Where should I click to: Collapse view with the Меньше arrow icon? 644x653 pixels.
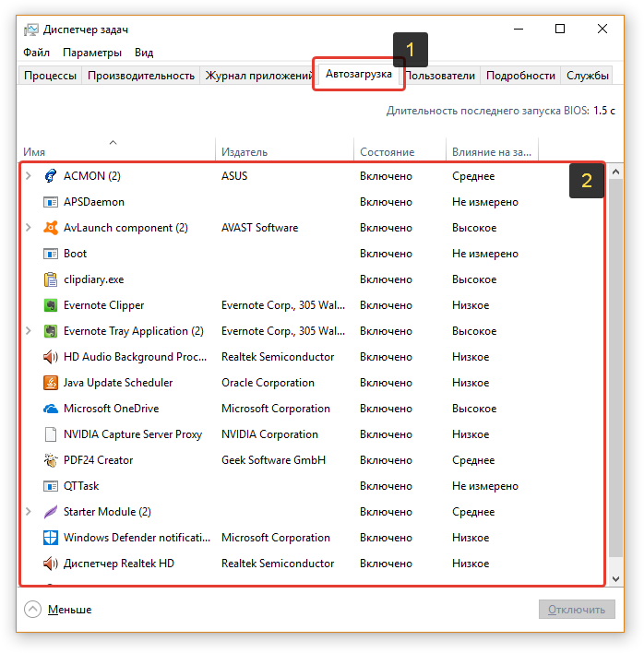32,610
